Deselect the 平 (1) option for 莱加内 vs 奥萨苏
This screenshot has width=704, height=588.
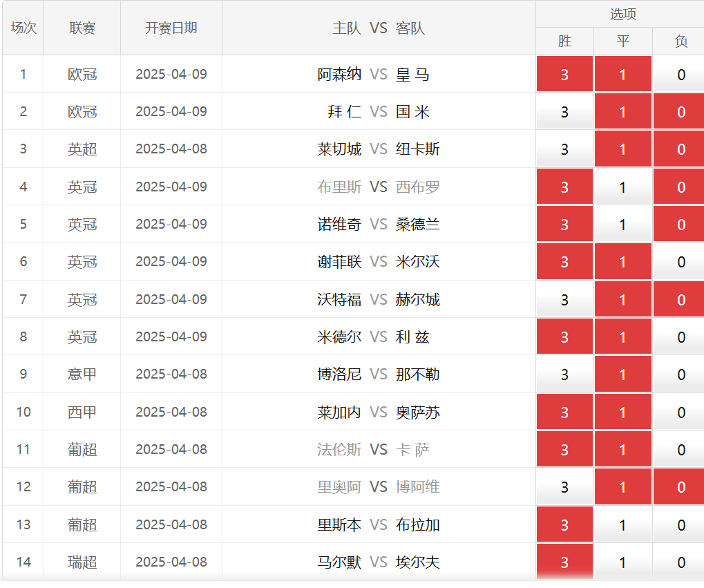[x=622, y=412]
